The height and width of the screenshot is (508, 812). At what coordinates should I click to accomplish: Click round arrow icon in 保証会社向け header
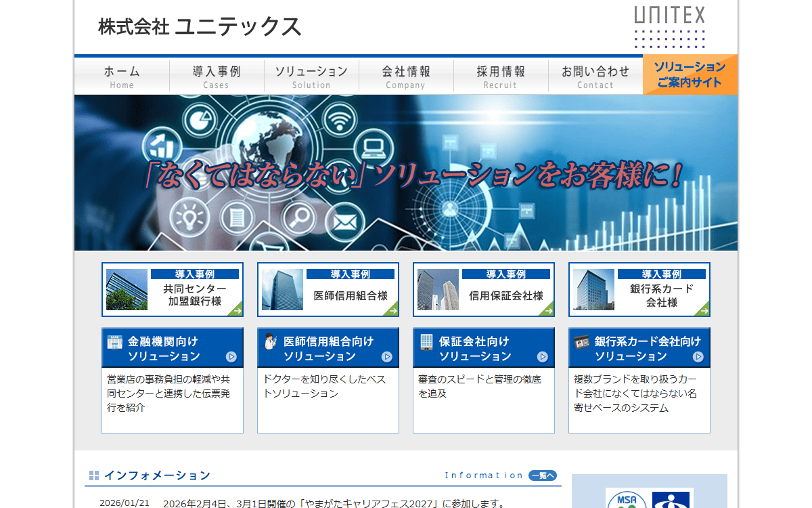click(543, 357)
